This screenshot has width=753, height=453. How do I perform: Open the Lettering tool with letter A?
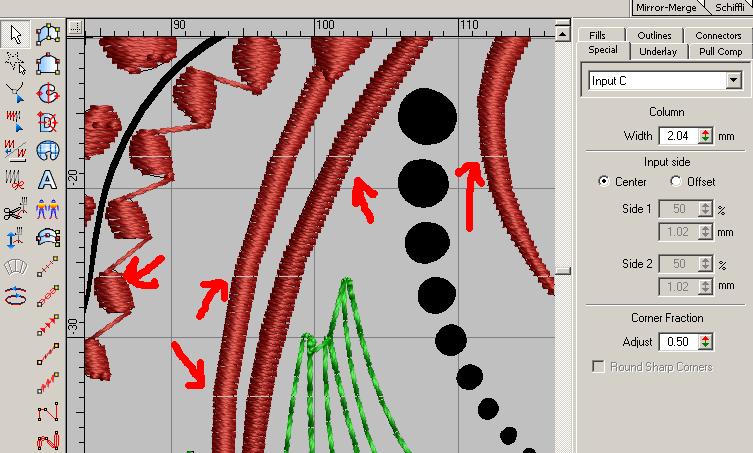48,180
